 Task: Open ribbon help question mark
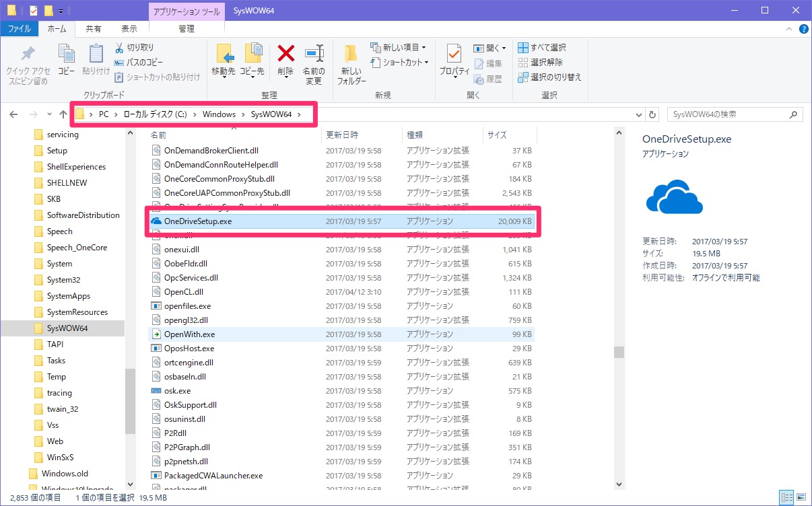(x=803, y=29)
